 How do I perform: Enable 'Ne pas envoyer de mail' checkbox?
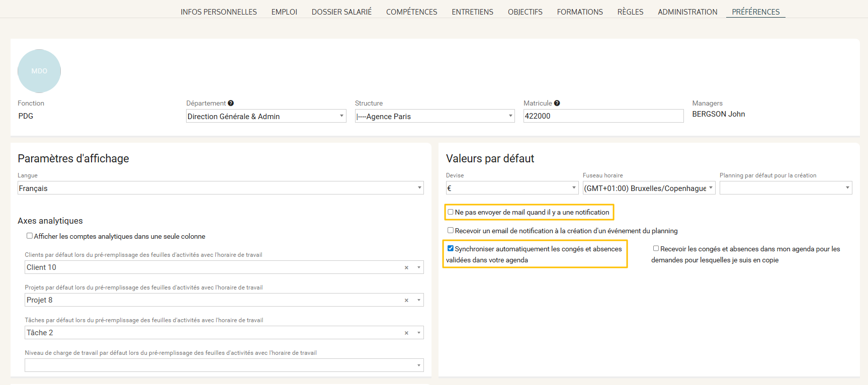point(451,212)
